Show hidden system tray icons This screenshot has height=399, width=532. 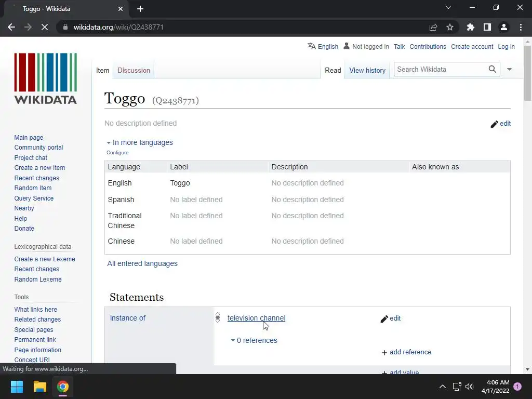pyautogui.click(x=443, y=387)
